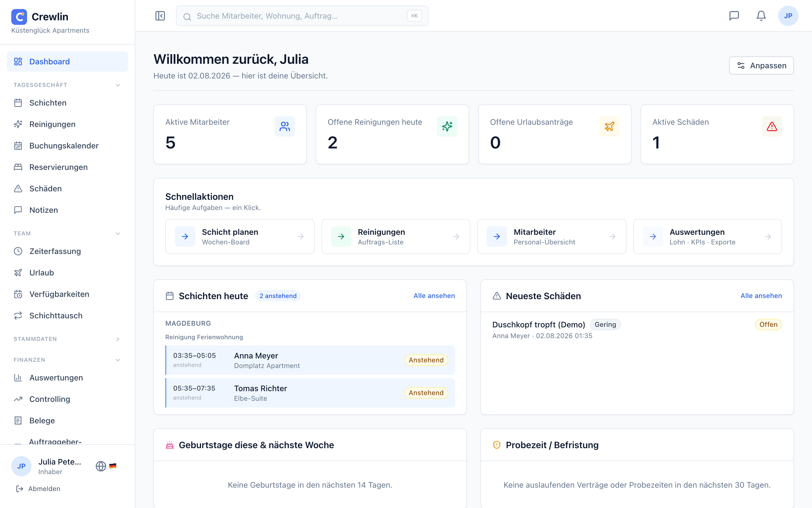Click the MAGDEBURG location heading

tap(188, 323)
